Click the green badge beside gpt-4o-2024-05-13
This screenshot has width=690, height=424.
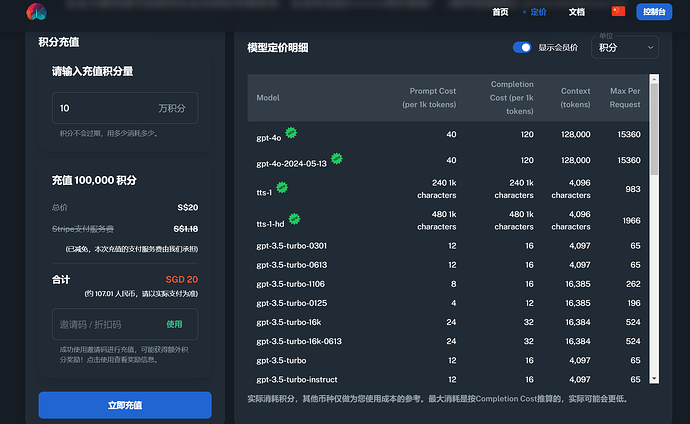(337, 158)
